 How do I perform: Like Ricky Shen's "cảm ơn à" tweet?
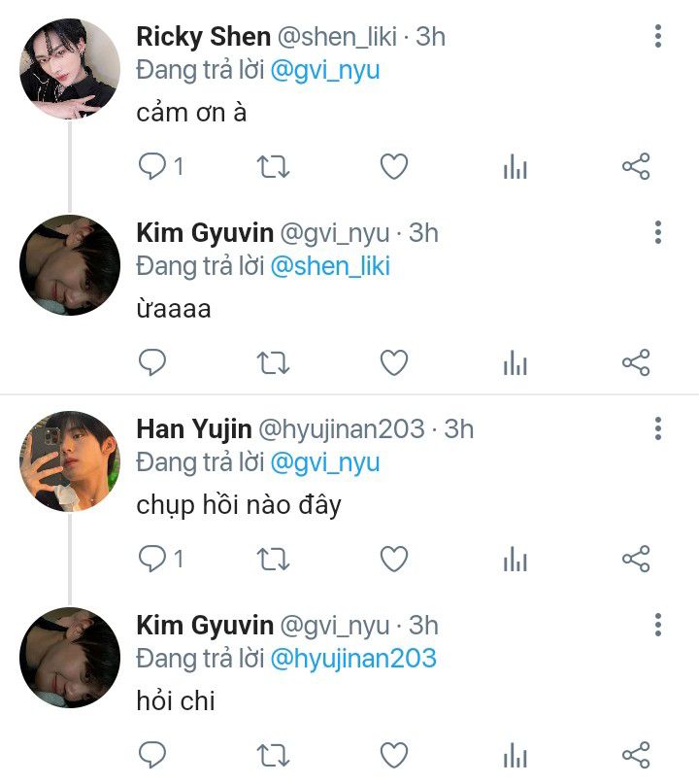coord(393,167)
